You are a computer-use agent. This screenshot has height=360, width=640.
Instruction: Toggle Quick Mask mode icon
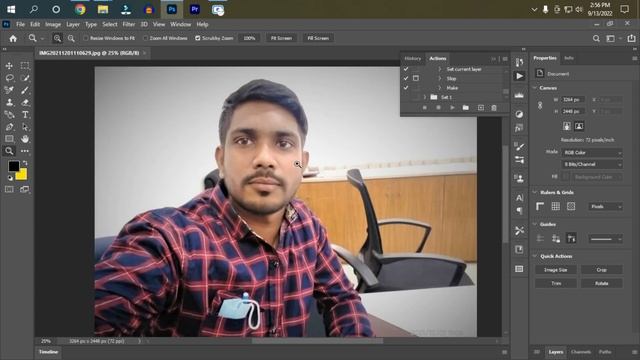point(9,189)
